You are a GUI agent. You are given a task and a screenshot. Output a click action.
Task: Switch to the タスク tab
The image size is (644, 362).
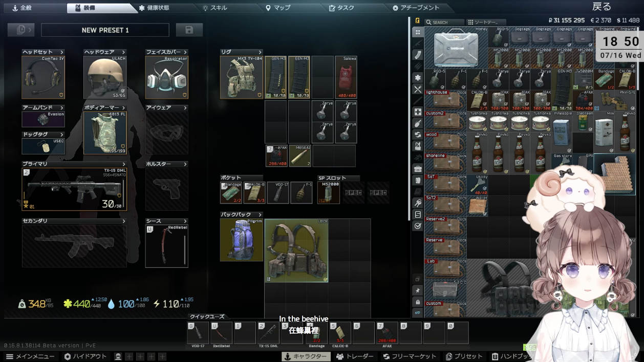341,8
